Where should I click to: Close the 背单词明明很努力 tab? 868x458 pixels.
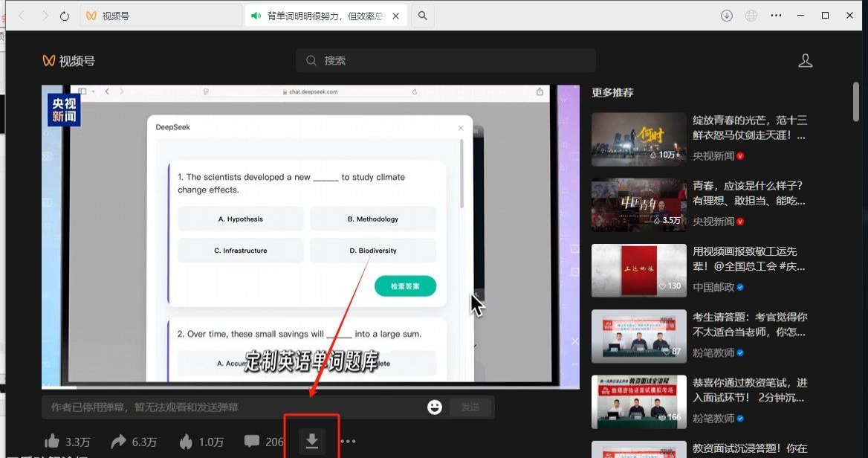point(396,16)
